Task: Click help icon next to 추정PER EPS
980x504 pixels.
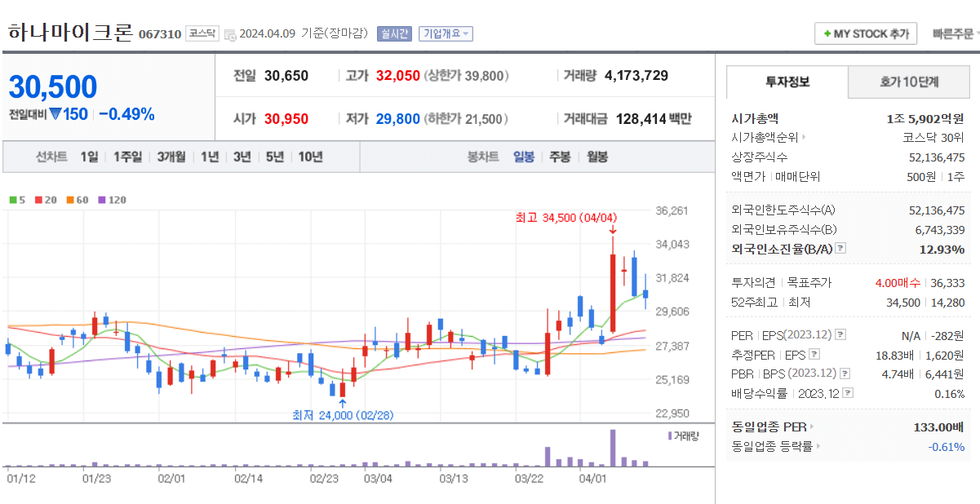Action: (814, 355)
